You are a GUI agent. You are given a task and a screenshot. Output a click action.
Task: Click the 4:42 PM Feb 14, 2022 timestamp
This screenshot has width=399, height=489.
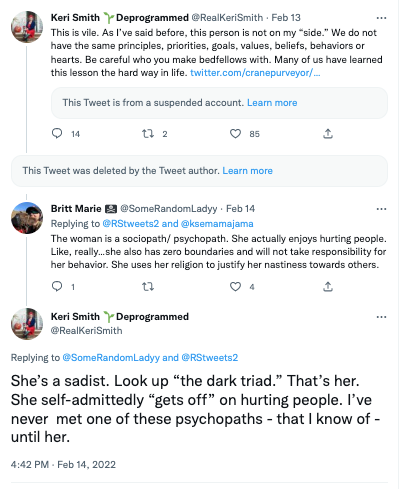click(x=63, y=465)
